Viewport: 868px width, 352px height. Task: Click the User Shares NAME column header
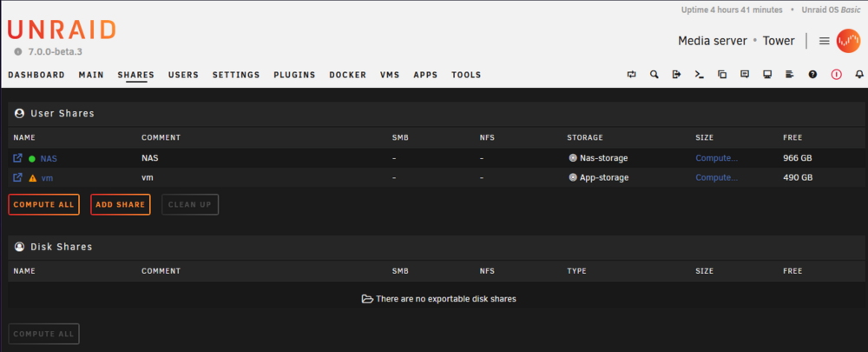click(x=24, y=137)
